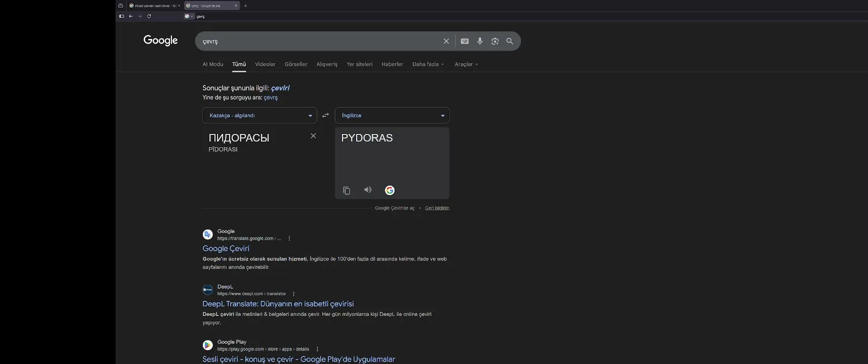Copy the translated text
Image resolution: width=868 pixels, height=364 pixels.
click(x=346, y=191)
